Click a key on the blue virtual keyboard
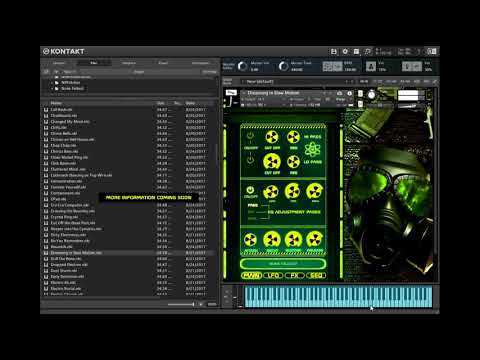Image resolution: width=480 pixels, height=360 pixels. point(339,296)
